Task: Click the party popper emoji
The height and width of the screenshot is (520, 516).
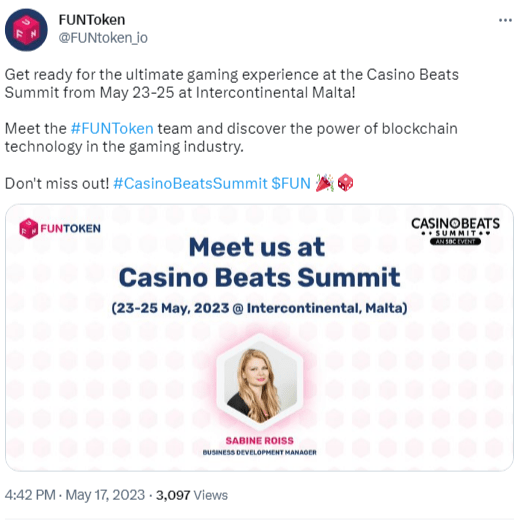Action: [x=325, y=183]
